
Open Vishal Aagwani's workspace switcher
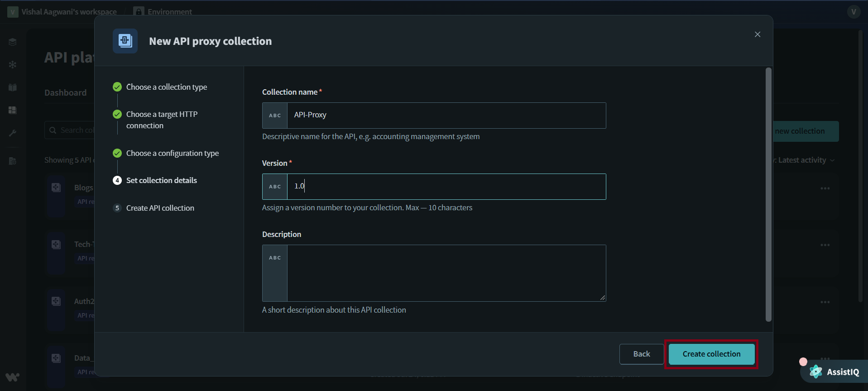click(62, 12)
